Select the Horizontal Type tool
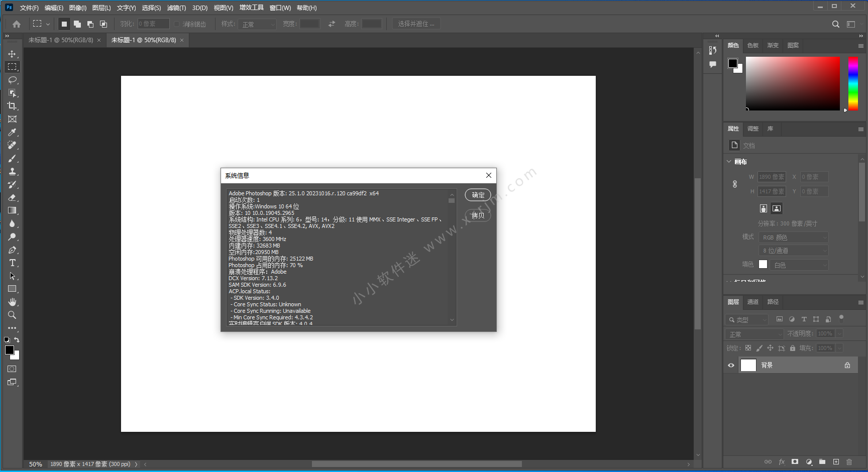The image size is (868, 472). tap(12, 263)
